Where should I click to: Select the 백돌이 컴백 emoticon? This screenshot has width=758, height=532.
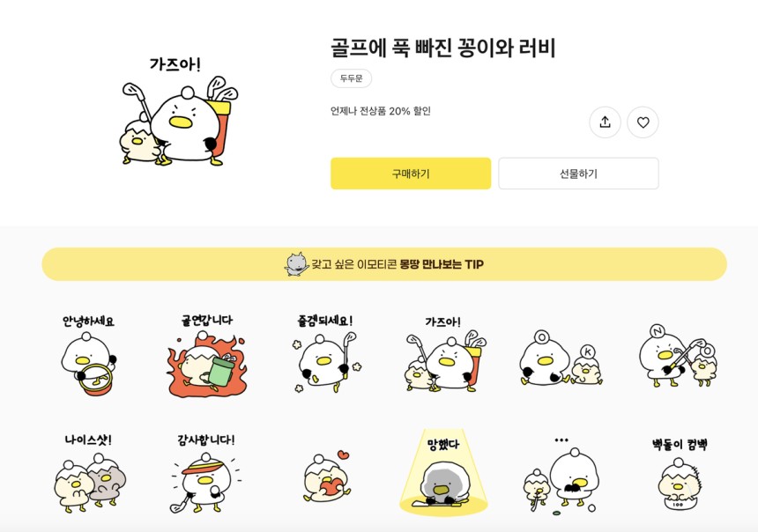(x=679, y=474)
